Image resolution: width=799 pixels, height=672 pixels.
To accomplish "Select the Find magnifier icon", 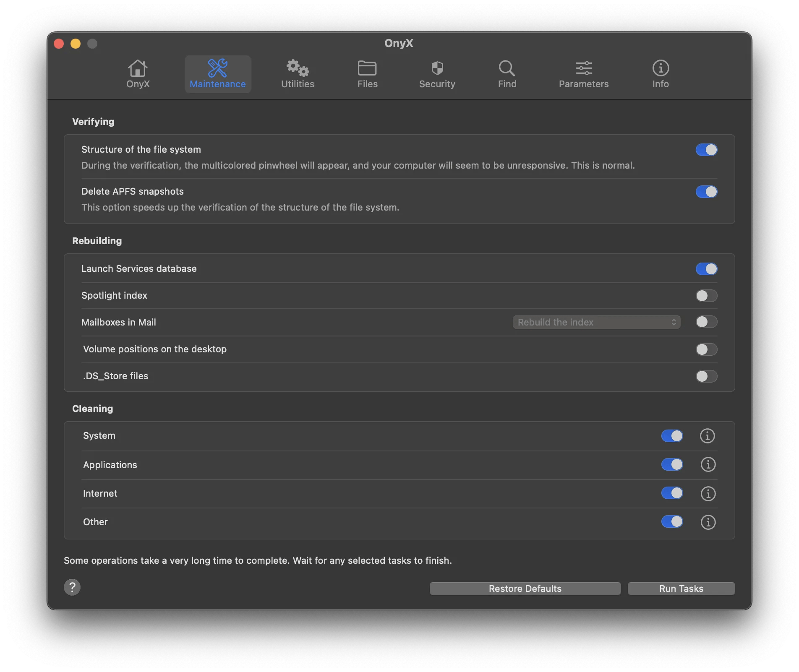I will (x=507, y=68).
